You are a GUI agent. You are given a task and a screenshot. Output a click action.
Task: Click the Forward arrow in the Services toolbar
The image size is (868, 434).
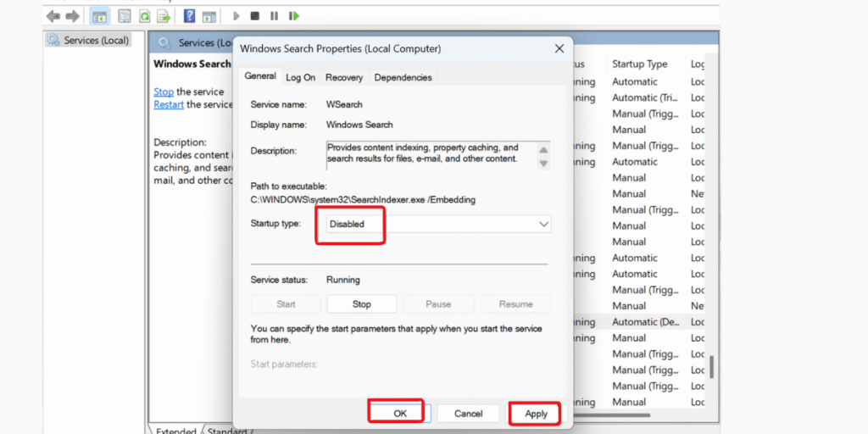click(72, 17)
